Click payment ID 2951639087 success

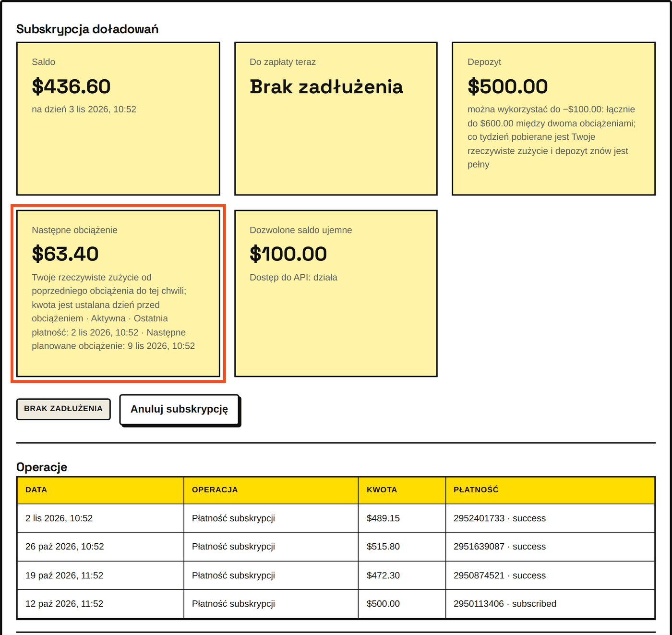500,547
